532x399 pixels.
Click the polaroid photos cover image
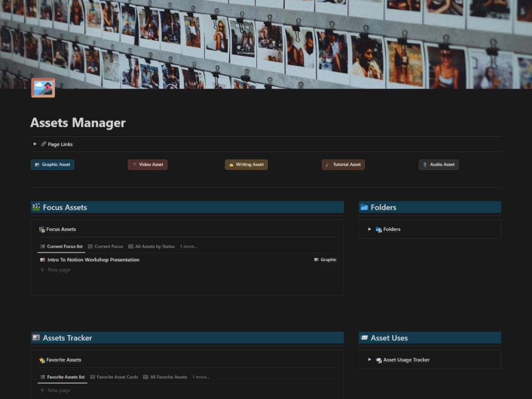266,44
